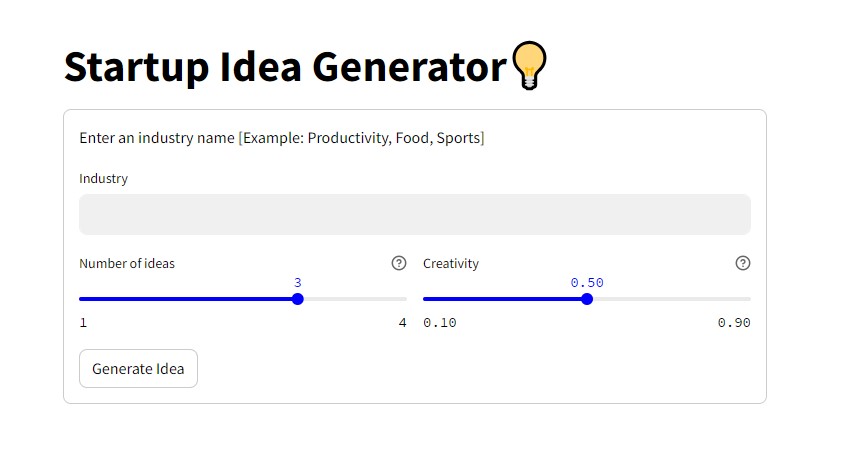Viewport: 850px width, 475px height.
Task: Focus the Industry text input field
Action: point(414,214)
